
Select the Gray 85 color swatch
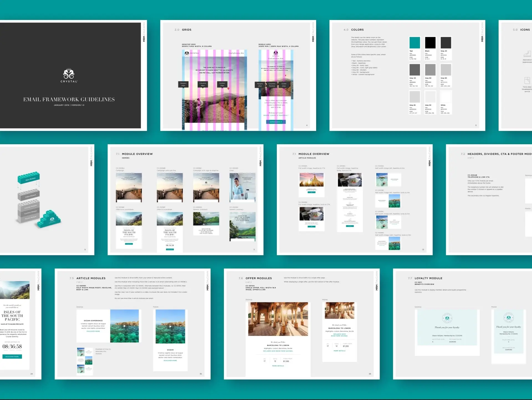415,97
